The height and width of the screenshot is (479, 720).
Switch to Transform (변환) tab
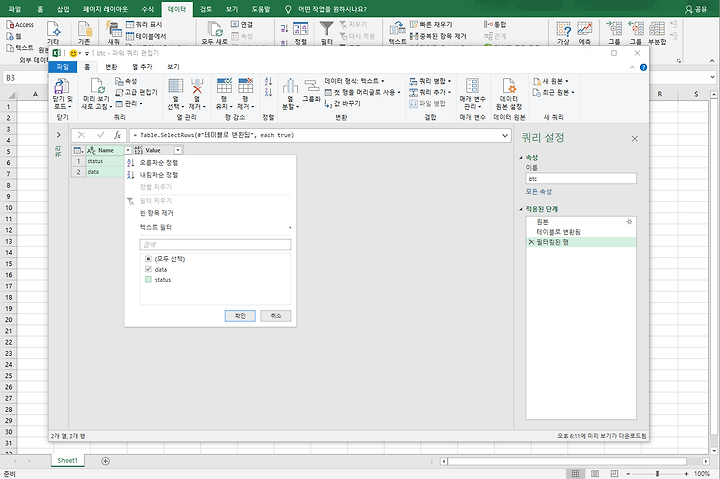click(111, 67)
